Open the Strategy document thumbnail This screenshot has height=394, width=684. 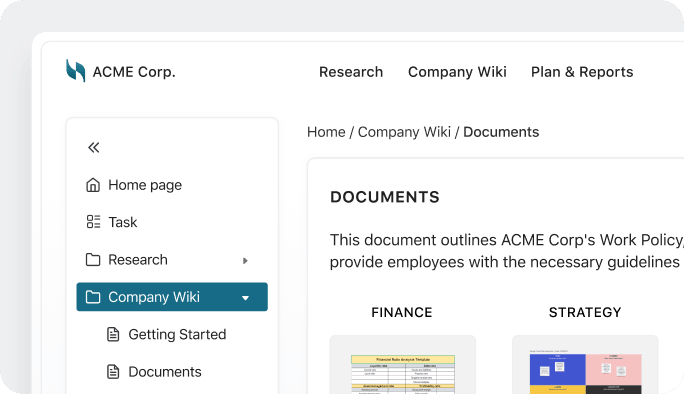pos(585,365)
